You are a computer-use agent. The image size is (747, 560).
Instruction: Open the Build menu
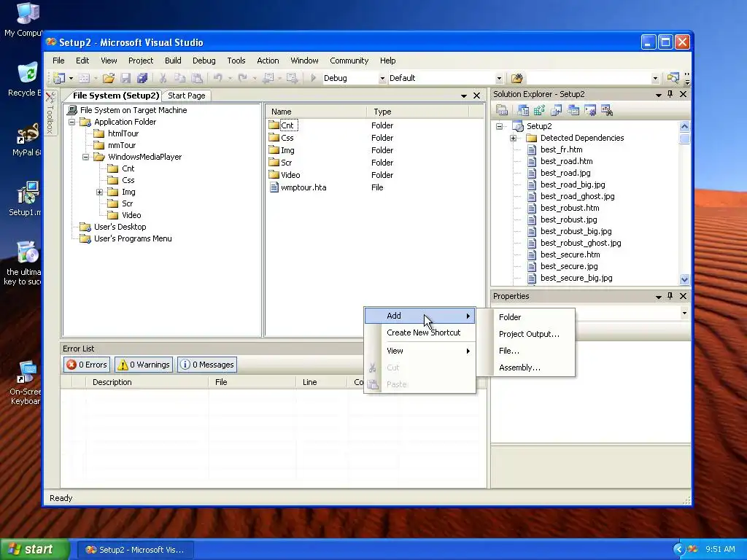tap(173, 61)
